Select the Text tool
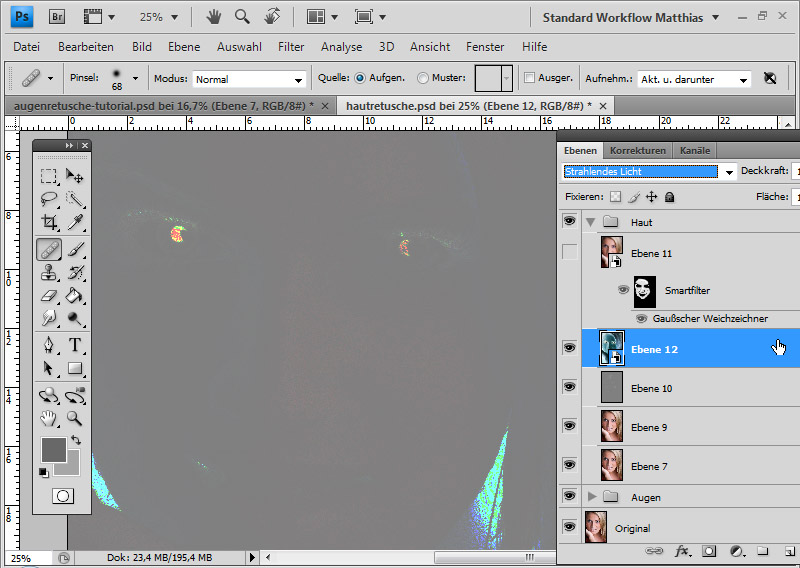This screenshot has height=568, width=800. click(x=75, y=345)
